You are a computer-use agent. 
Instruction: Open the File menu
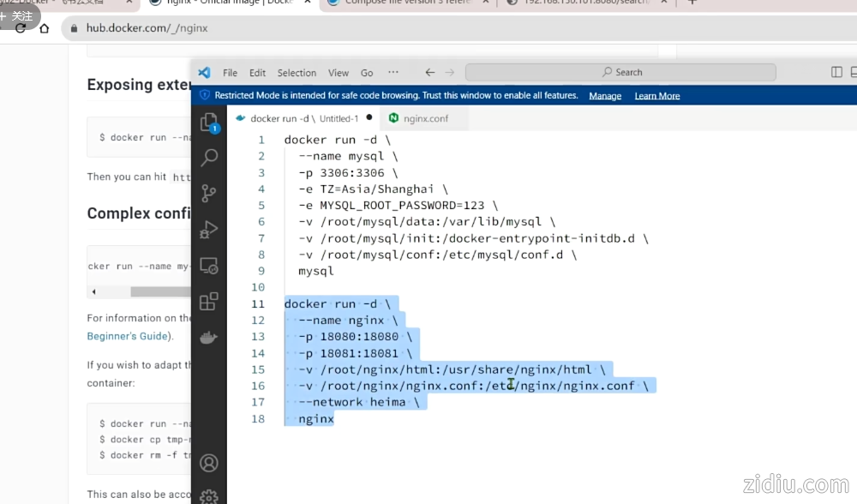click(x=230, y=73)
